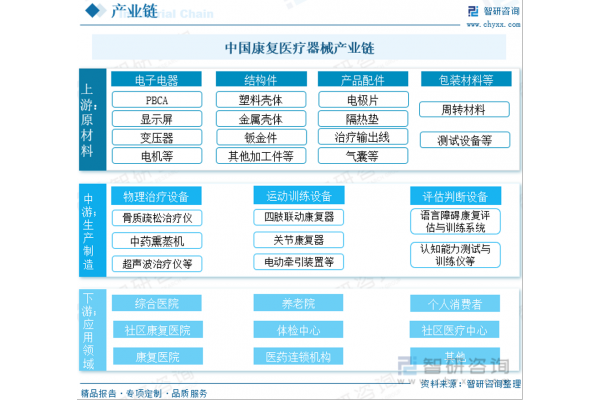The width and height of the screenshot is (600, 400).
Task: Select the 综合医院 downstream box
Action: [156, 303]
